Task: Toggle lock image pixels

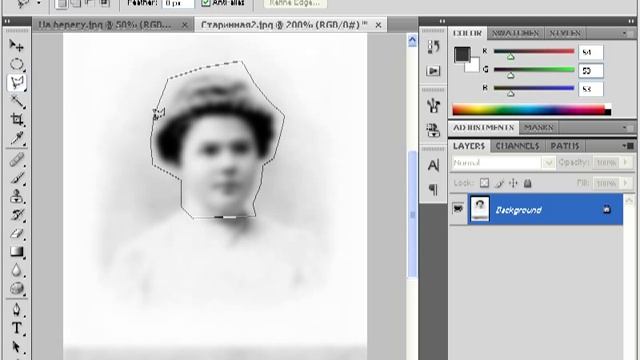Action: pyautogui.click(x=499, y=183)
